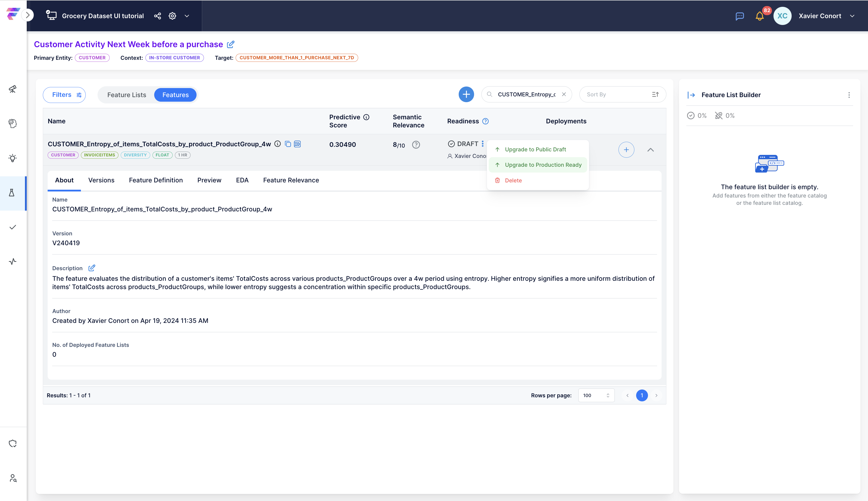Screen dimensions: 868x501
Task: Open catalog settings gear icon
Action: [x=172, y=16]
